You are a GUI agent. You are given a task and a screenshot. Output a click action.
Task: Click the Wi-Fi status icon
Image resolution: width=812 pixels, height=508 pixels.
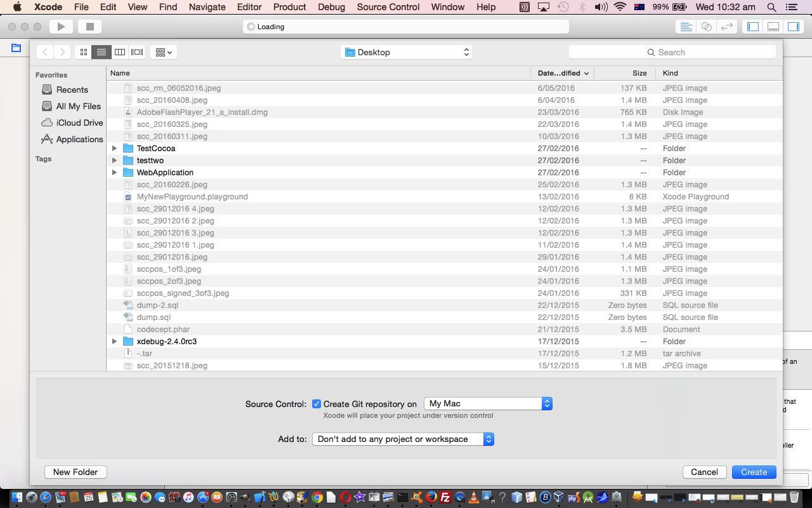620,7
